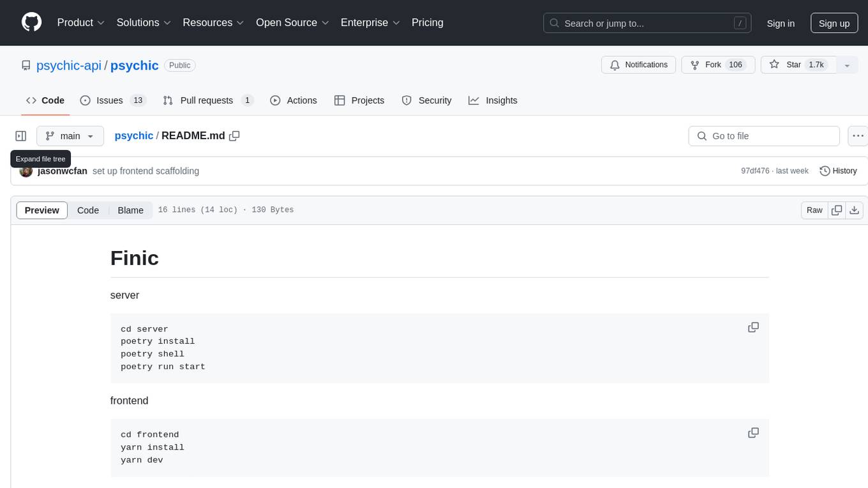Viewport: 868px width, 488px height.
Task: Expand the file tree sidebar
Action: [21, 136]
